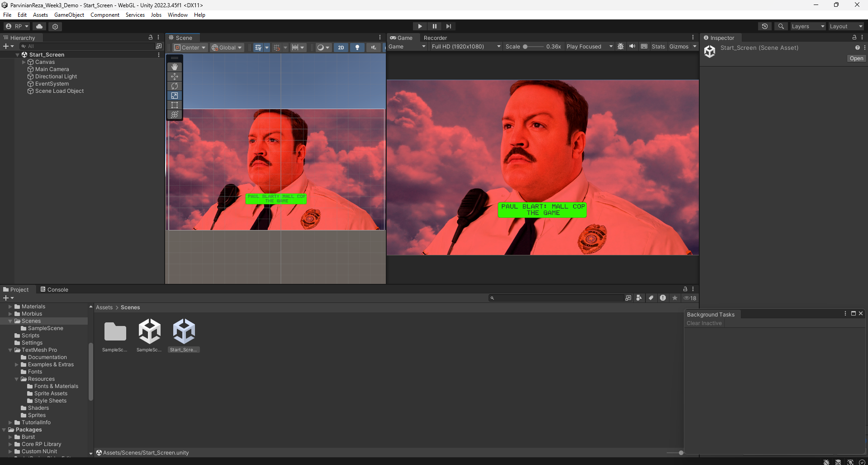Toggle Stats overlay in Game view
The image size is (868, 465).
point(658,46)
